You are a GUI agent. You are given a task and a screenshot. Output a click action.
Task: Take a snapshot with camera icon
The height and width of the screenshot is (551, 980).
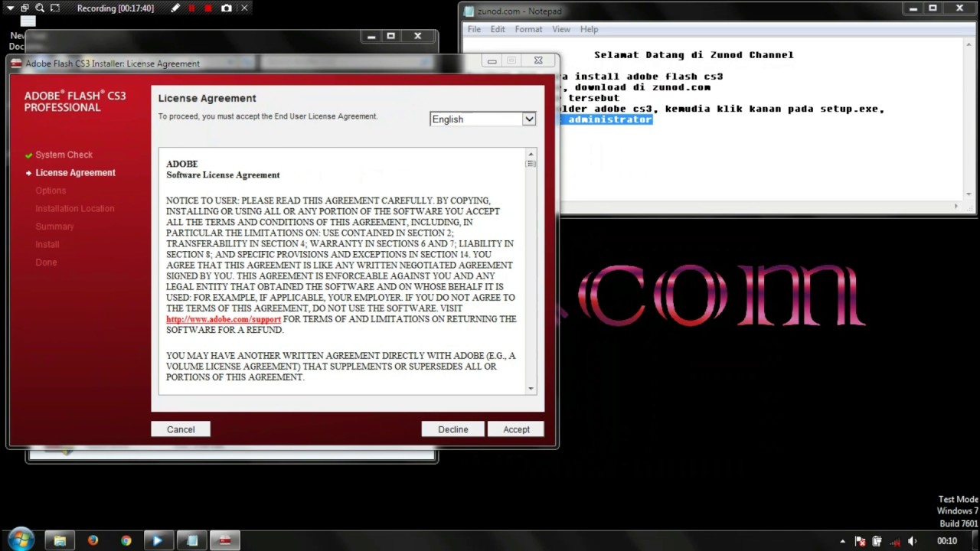point(227,8)
